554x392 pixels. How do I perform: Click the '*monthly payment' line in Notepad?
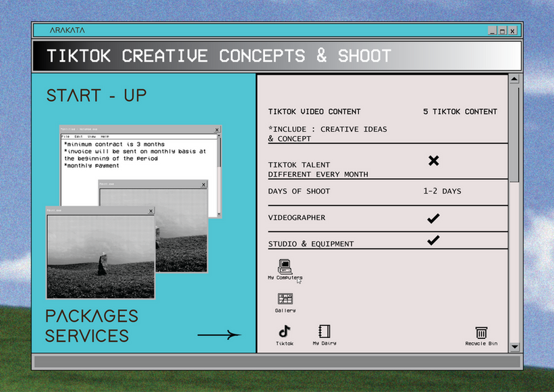click(x=92, y=165)
